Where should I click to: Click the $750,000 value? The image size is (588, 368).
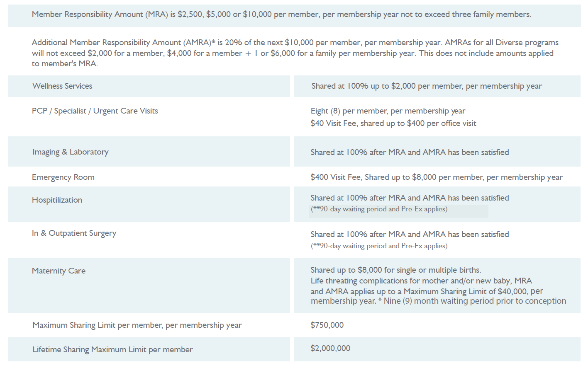pyautogui.click(x=327, y=325)
